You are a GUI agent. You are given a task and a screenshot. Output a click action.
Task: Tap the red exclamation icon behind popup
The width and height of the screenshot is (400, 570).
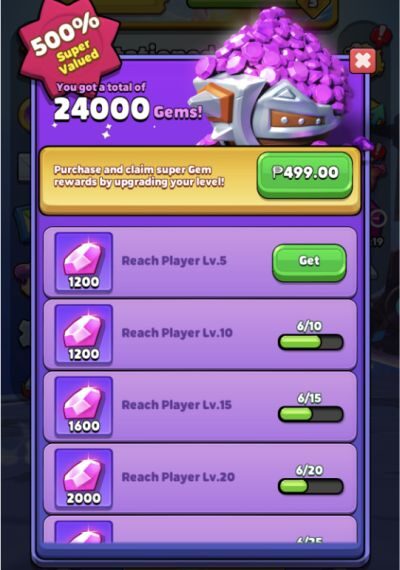tap(381, 36)
